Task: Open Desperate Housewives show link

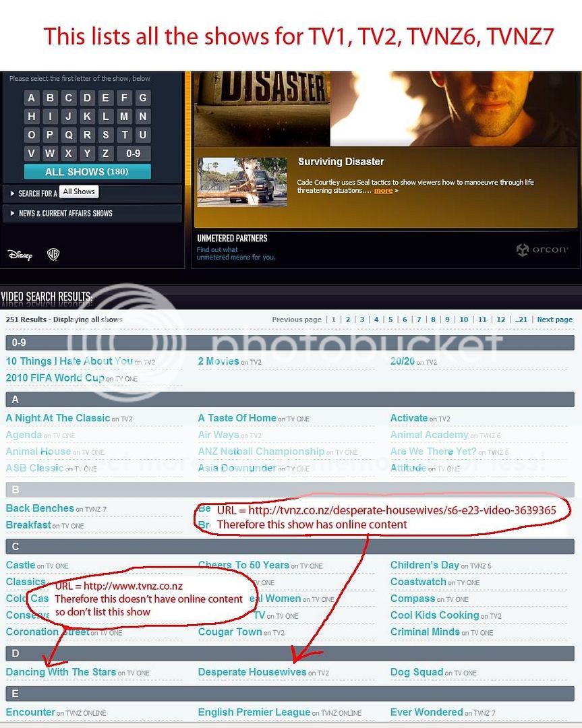Action: [x=253, y=672]
